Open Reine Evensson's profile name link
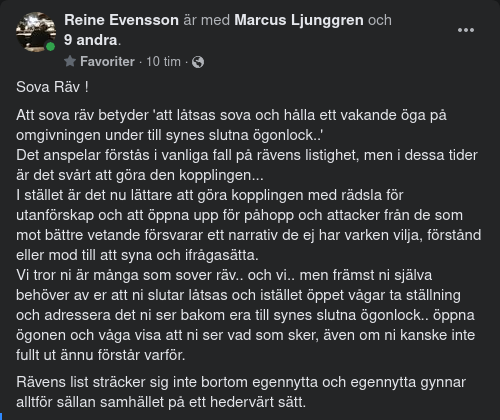Screen dimensions: 500x420 click(x=122, y=20)
